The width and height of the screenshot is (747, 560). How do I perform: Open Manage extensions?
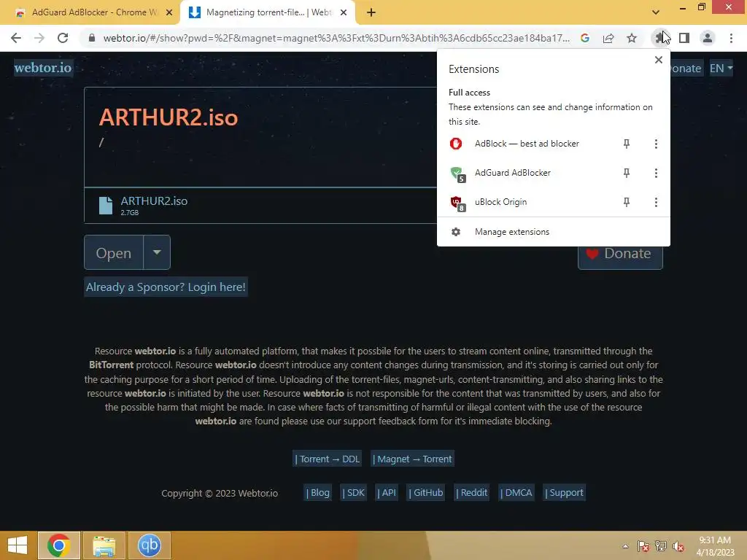[554, 232]
